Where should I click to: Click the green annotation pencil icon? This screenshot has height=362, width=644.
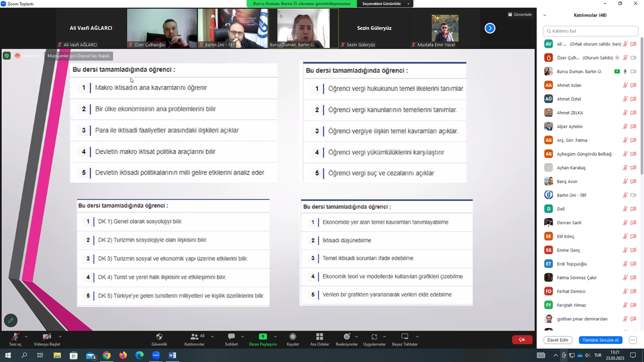point(11,321)
